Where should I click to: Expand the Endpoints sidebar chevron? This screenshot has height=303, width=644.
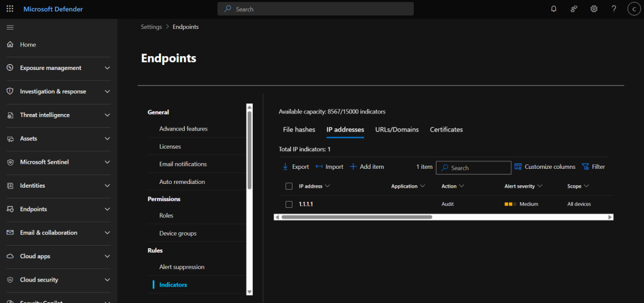pyautogui.click(x=107, y=209)
